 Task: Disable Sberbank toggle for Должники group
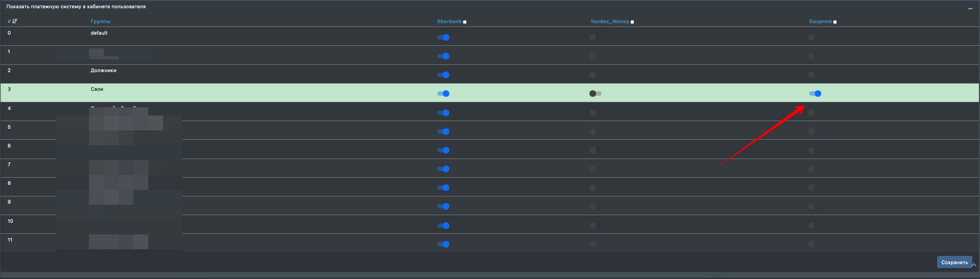coord(443,75)
